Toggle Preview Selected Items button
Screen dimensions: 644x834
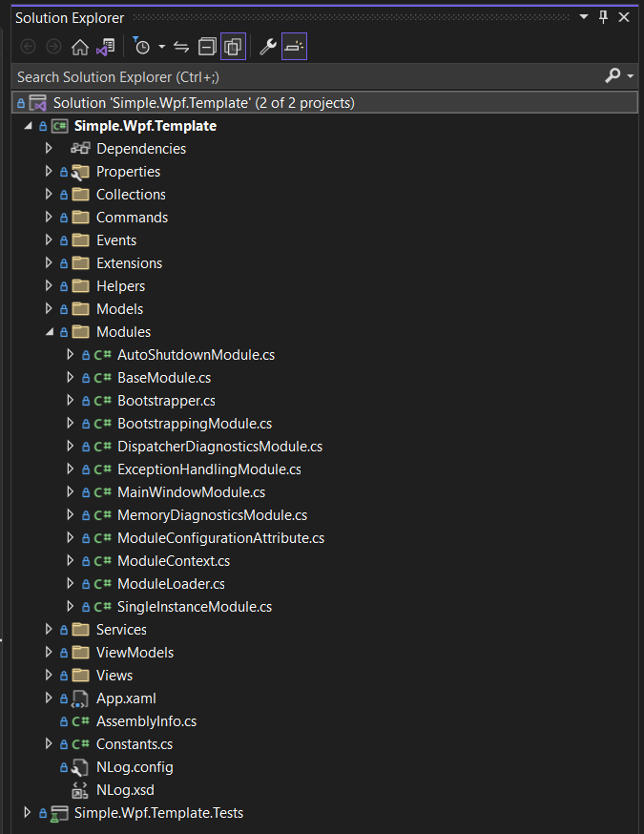[294, 47]
